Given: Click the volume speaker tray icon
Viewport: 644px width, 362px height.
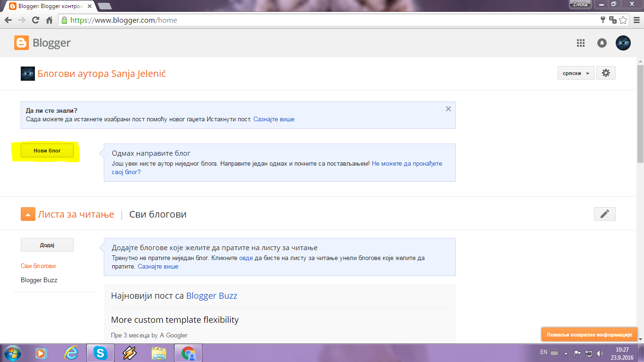Looking at the screenshot, I should [x=600, y=353].
